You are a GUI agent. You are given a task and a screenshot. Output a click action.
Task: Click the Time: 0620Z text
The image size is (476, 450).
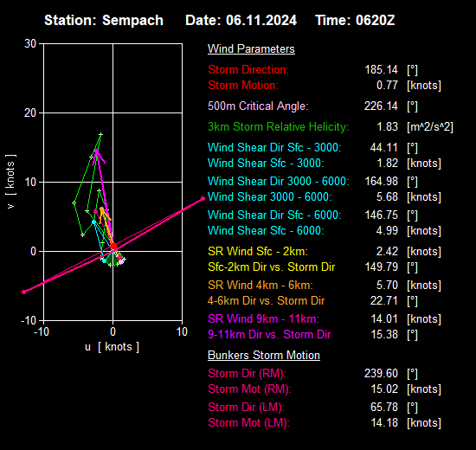[355, 21]
